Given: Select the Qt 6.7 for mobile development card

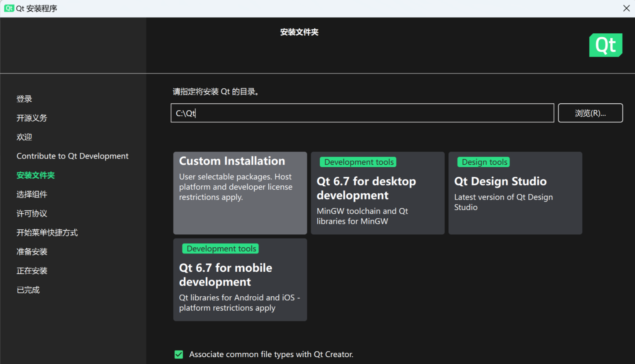Looking at the screenshot, I should tap(240, 280).
